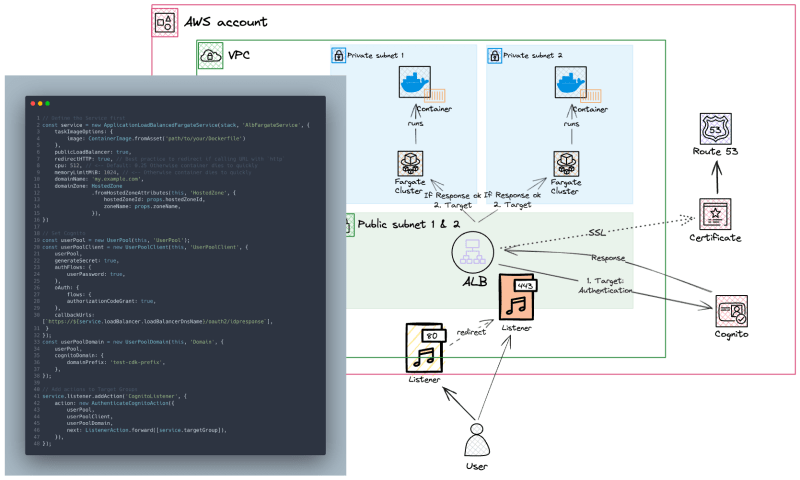This screenshot has width=800, height=480.
Task: Click the 443 port badge on the Listener
Action: (x=524, y=285)
